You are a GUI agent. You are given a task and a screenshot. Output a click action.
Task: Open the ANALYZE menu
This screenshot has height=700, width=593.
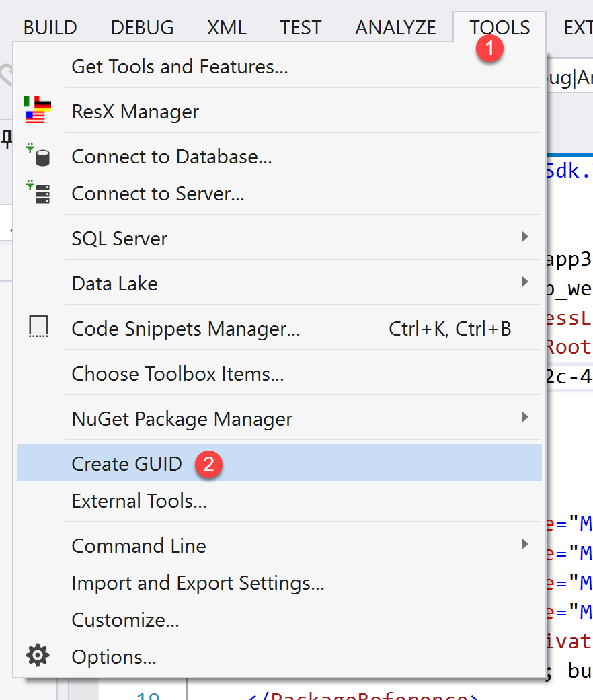pyautogui.click(x=395, y=28)
